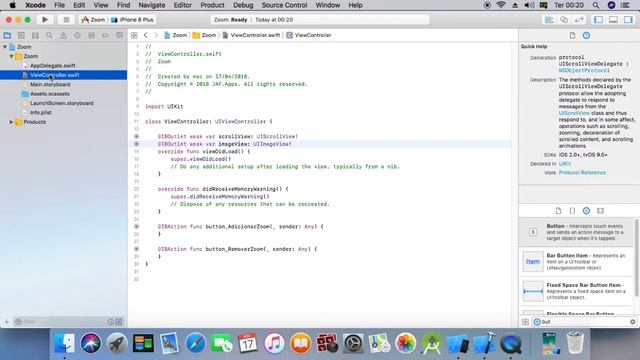Open the UIKit declared-in link
This screenshot has width=640, height=360.
point(565,164)
